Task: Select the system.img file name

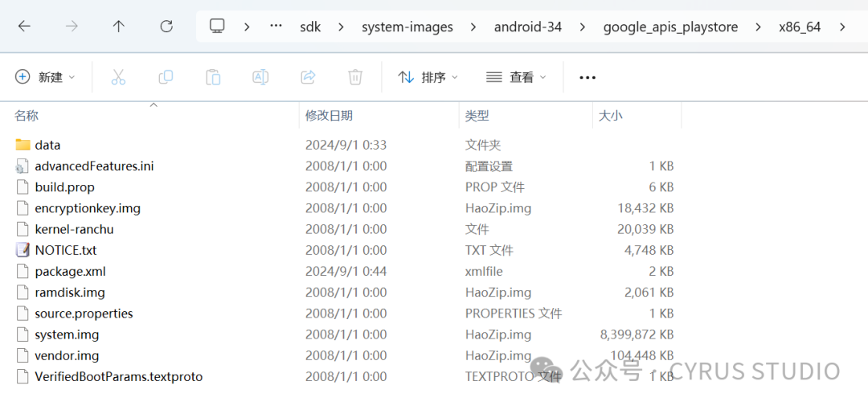Action: click(x=67, y=334)
